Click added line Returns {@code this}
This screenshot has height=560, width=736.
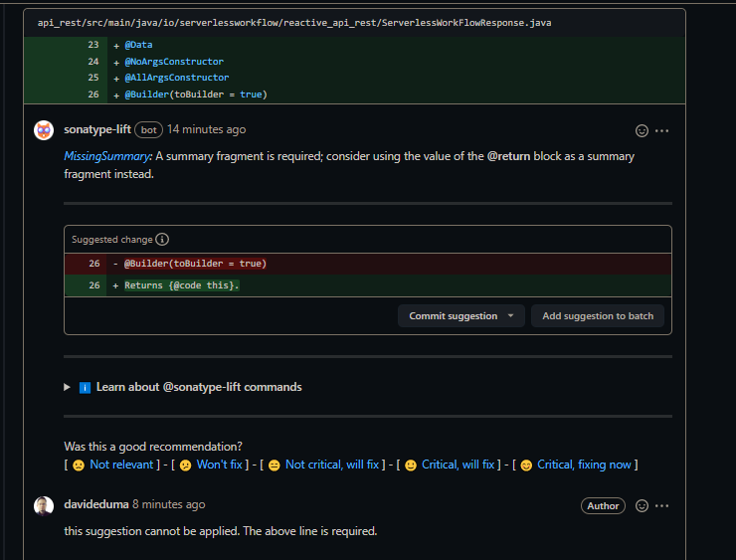pos(368,285)
